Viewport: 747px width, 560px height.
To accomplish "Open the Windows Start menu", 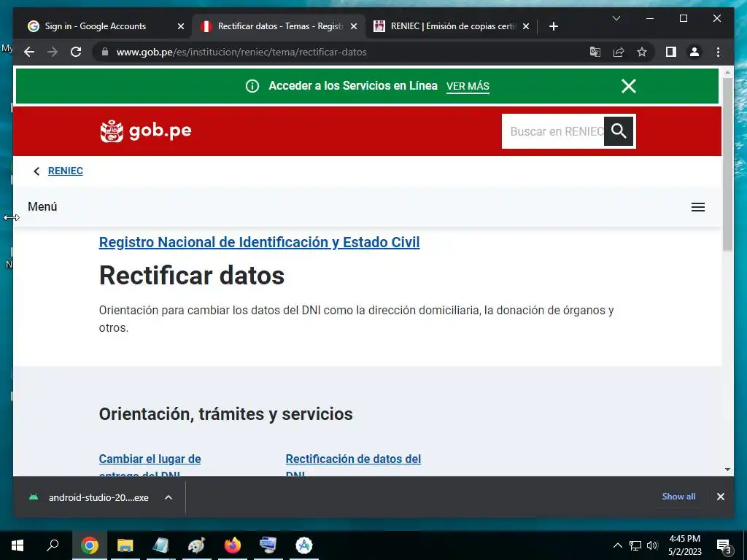I will pyautogui.click(x=18, y=545).
